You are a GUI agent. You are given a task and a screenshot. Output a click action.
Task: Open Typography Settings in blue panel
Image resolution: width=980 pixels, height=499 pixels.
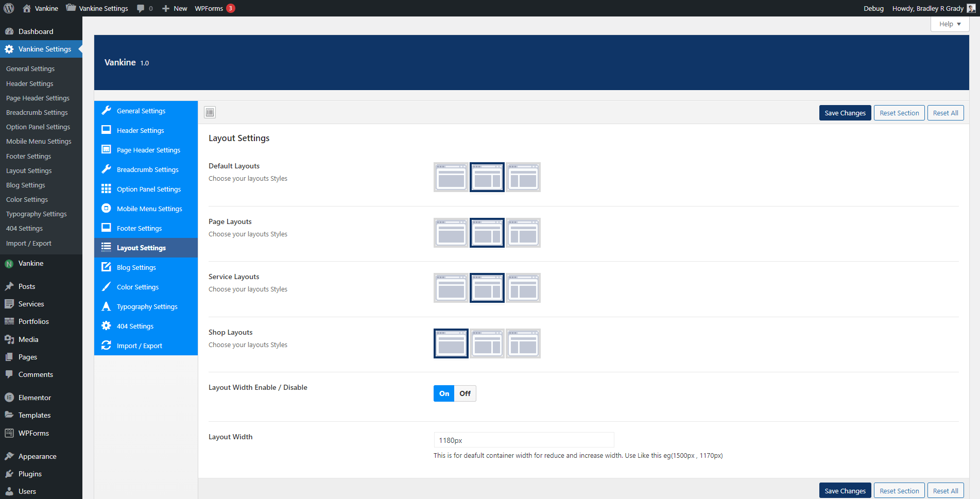click(x=147, y=307)
